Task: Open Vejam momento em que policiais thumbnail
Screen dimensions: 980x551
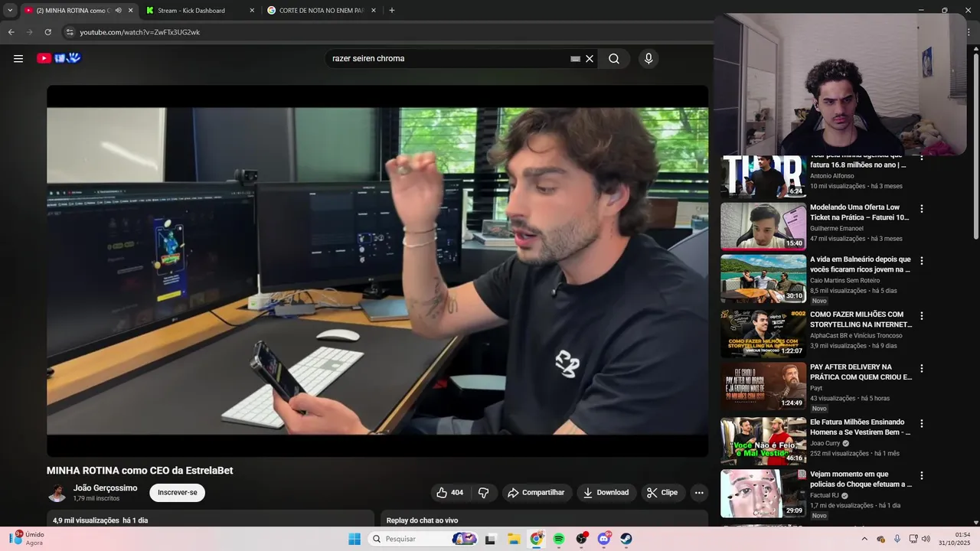Action: coord(763,494)
